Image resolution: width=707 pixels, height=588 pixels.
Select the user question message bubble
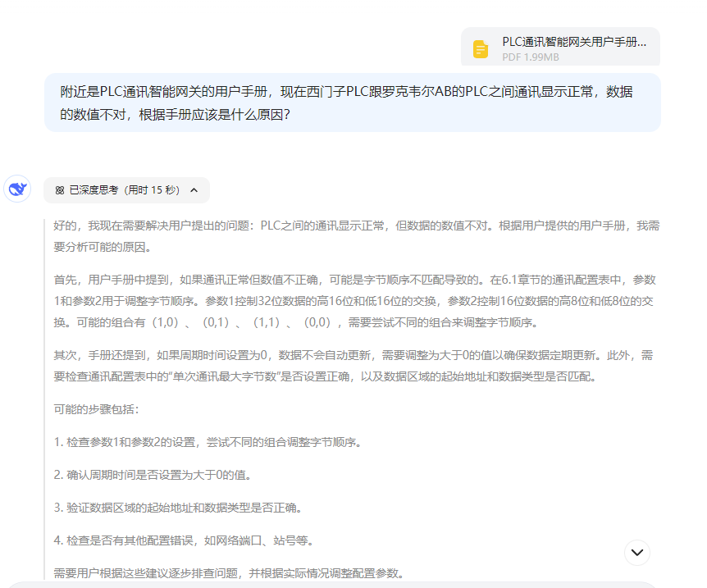click(x=352, y=103)
